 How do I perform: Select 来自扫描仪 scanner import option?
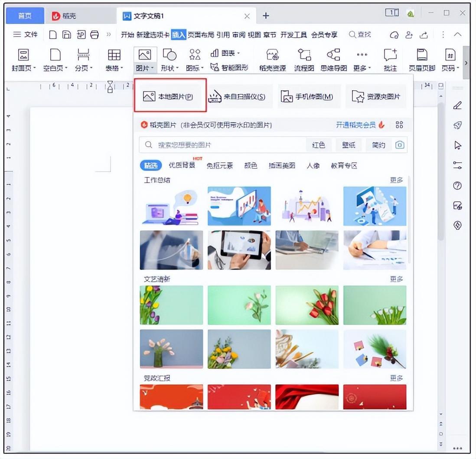238,97
